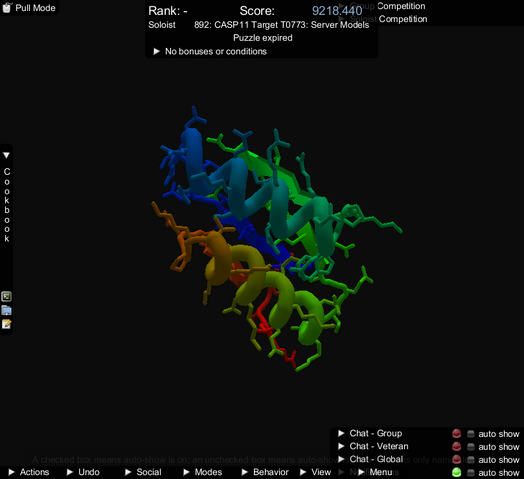Expand the Group Competition panel
Image resolution: width=524 pixels, height=479 pixels.
click(x=342, y=5)
